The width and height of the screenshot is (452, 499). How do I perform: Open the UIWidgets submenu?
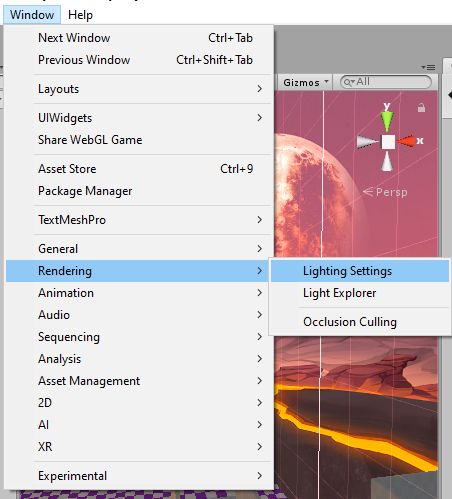tap(139, 118)
